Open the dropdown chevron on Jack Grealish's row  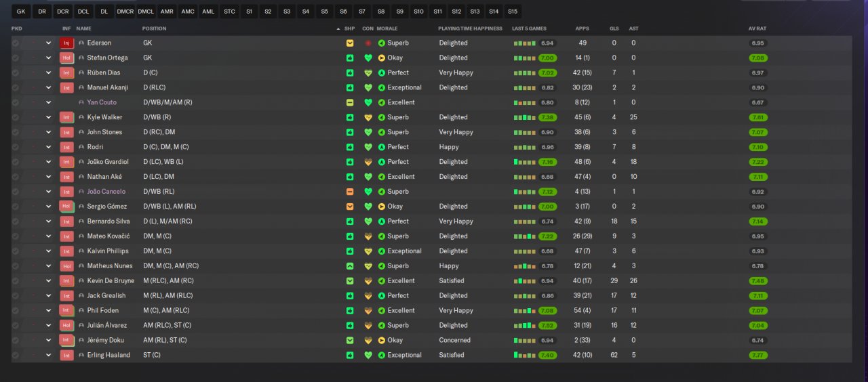(48, 295)
